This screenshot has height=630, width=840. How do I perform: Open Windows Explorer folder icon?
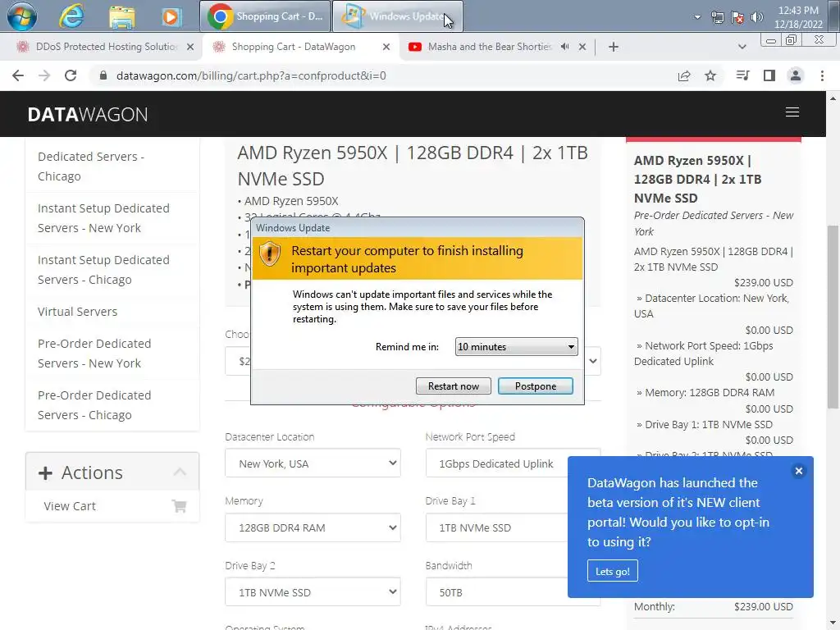[121, 16]
